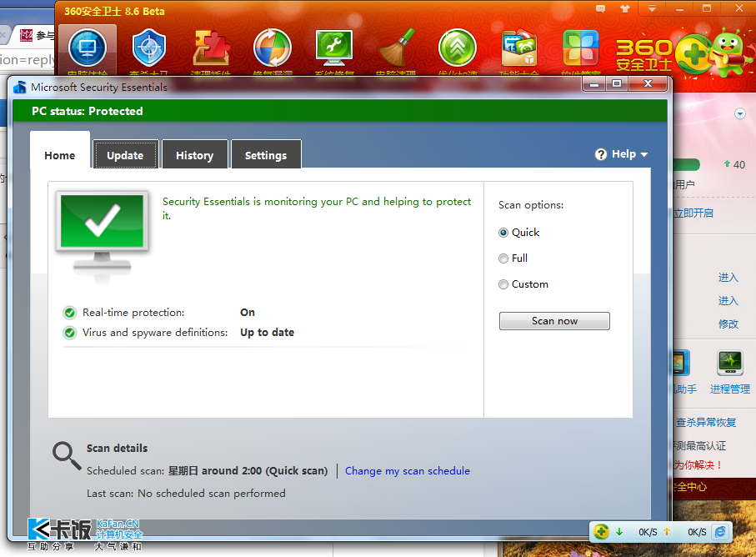Select the broom cleanup icon in 360
This screenshot has width=756, height=557.
396,48
